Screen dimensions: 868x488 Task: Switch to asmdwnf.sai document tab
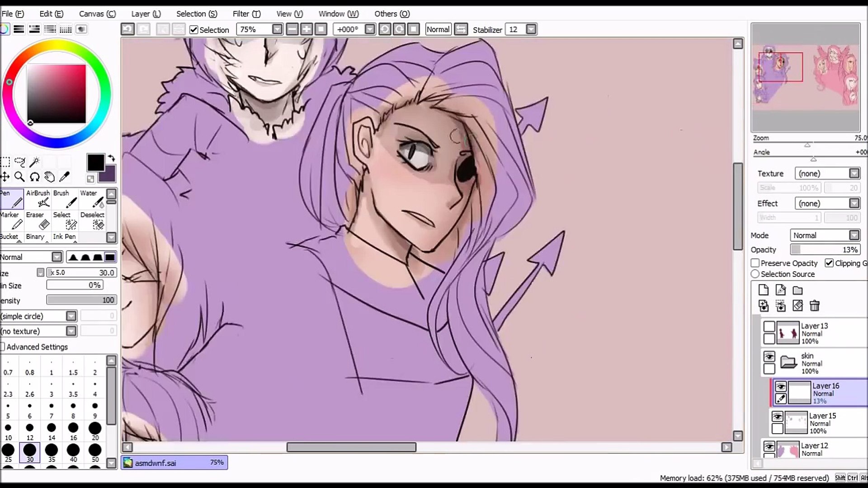click(174, 463)
